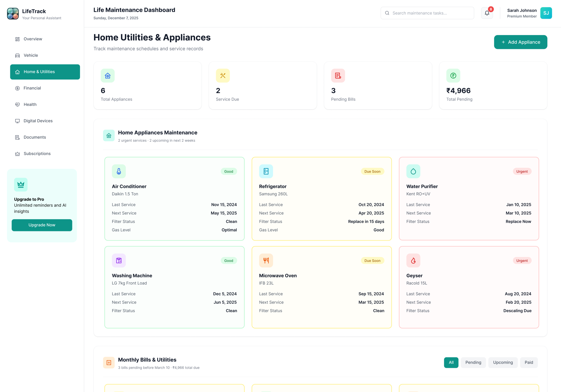Select the Air Conditioner thermometer icon

click(119, 171)
